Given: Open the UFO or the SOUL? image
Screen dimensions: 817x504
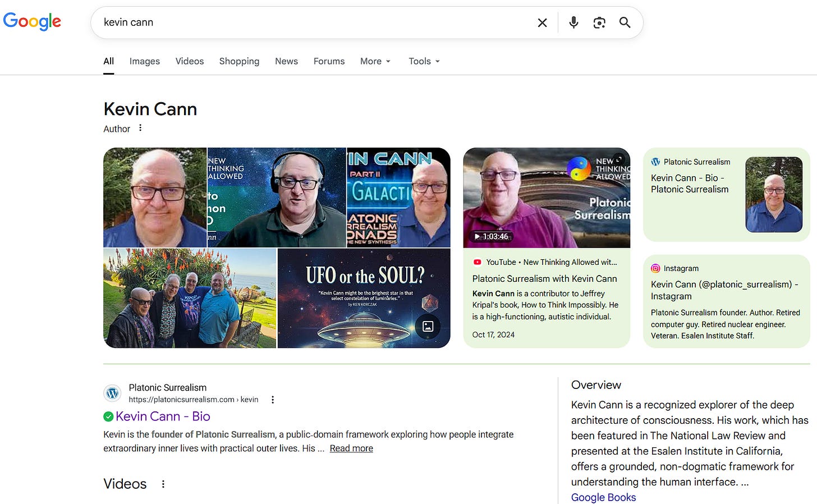Looking at the screenshot, I should [364, 298].
